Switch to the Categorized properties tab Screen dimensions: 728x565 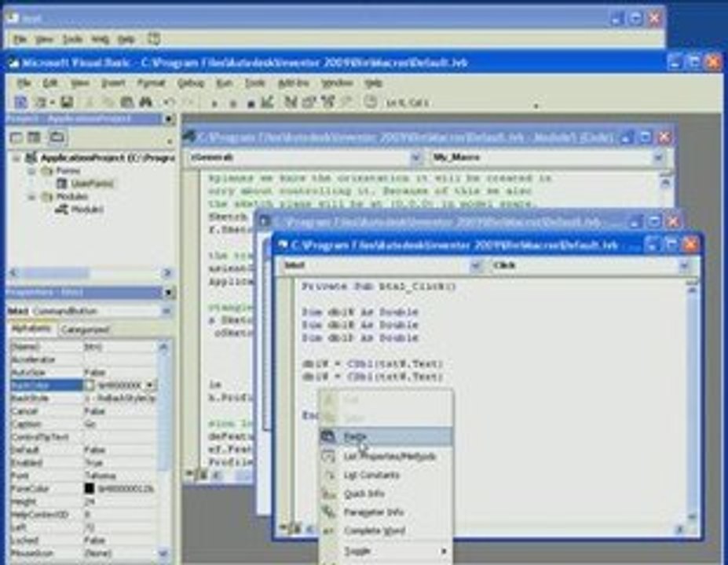pos(85,330)
